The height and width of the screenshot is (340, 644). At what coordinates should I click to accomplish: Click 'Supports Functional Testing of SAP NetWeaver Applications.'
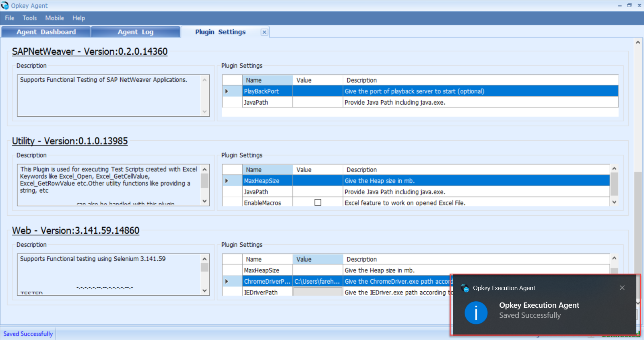coord(103,80)
